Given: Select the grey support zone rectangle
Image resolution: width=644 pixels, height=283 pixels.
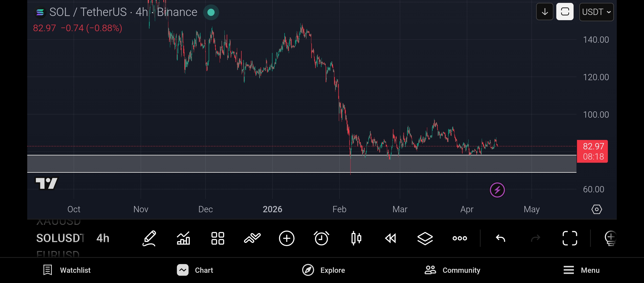Looking at the screenshot, I should [302, 164].
